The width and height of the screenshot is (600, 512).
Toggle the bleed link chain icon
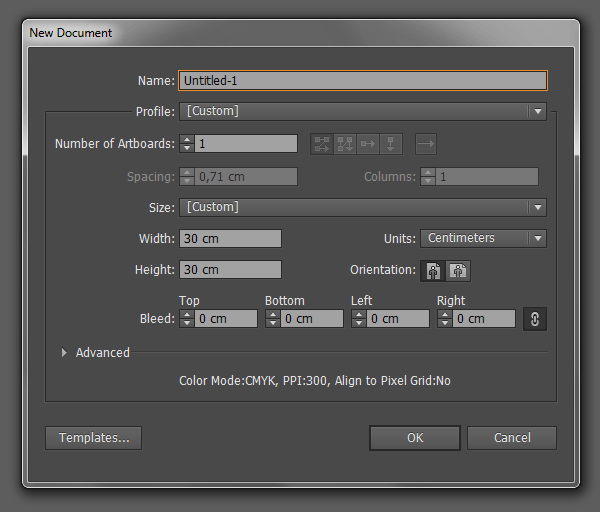click(535, 319)
